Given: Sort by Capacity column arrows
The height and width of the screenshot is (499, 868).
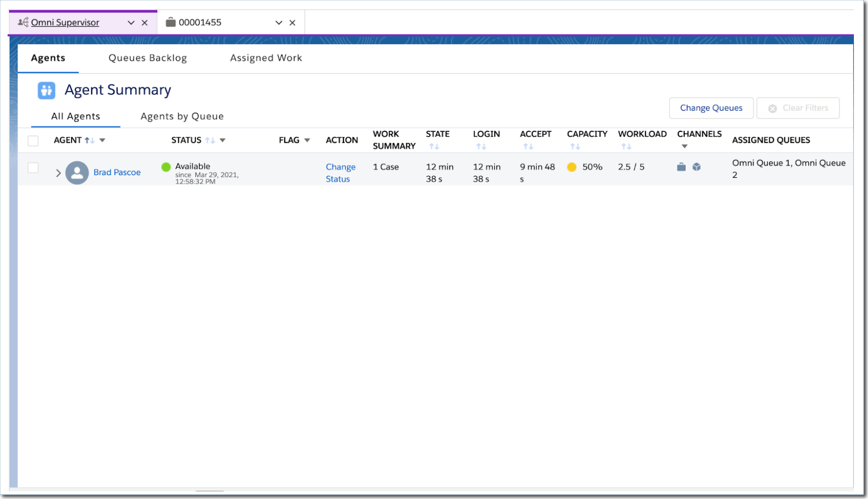Looking at the screenshot, I should pos(575,146).
